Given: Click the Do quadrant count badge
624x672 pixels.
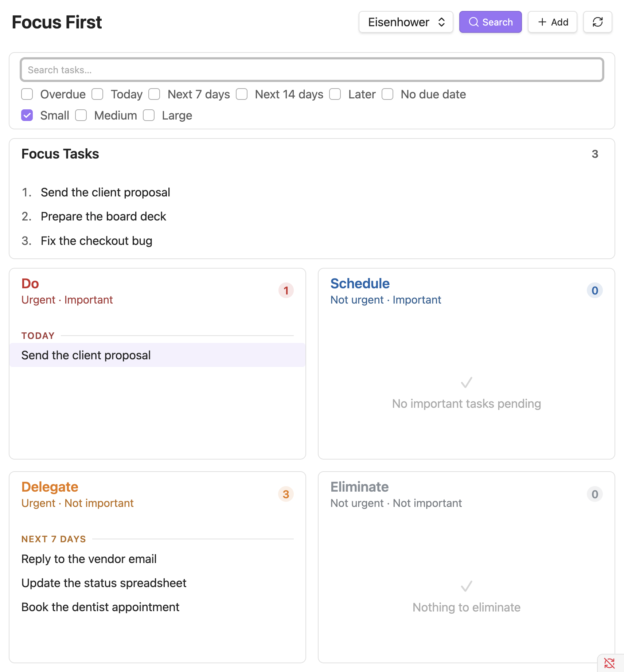Looking at the screenshot, I should point(286,290).
